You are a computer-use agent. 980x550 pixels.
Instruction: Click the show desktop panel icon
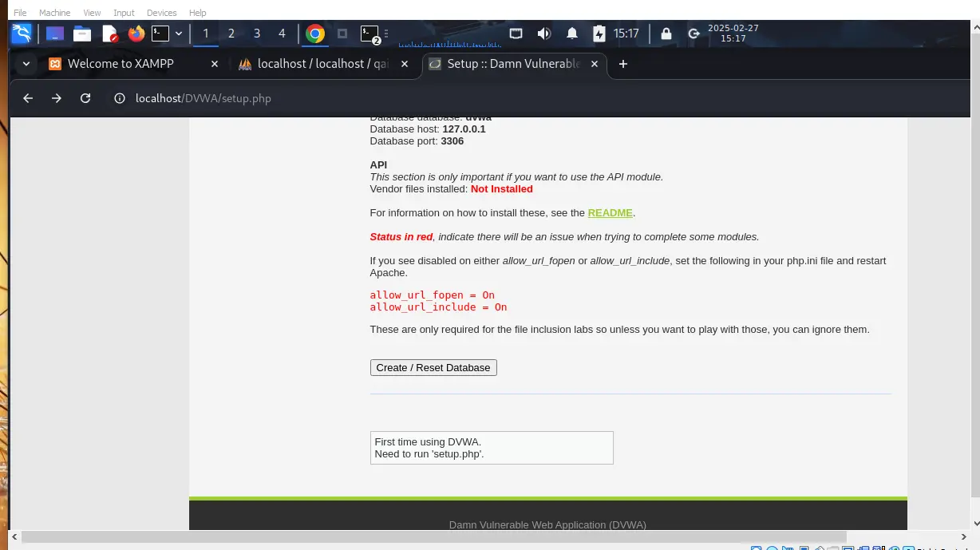[x=54, y=34]
